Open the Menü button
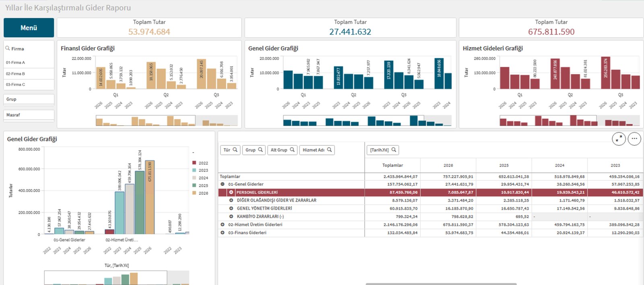The height and width of the screenshot is (285, 644). pos(29,28)
